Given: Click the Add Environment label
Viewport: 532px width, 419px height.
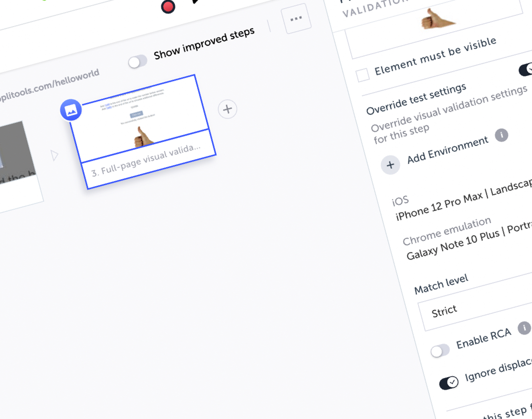Looking at the screenshot, I should pos(448,150).
